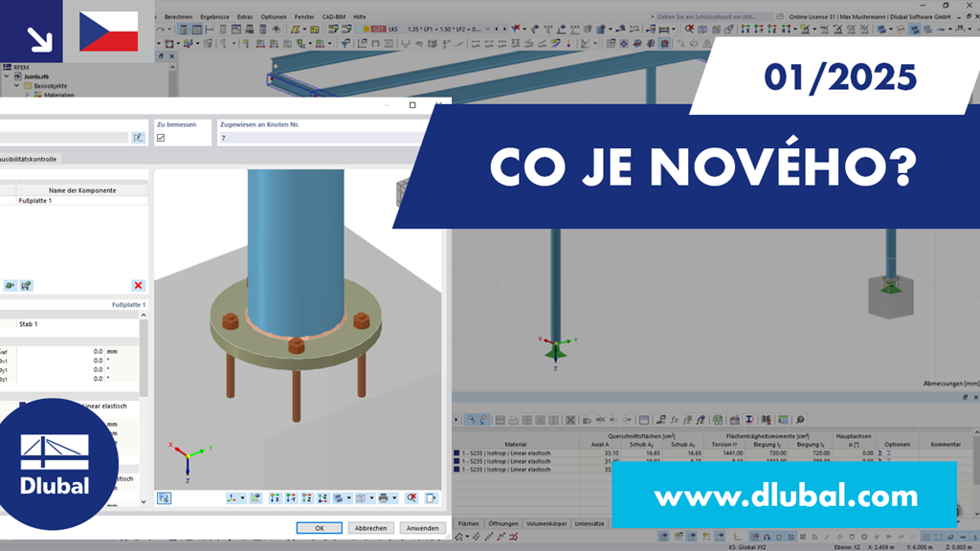This screenshot has height=551, width=980.
Task: Click the view in X direction icon in dialog
Action: coord(275,497)
